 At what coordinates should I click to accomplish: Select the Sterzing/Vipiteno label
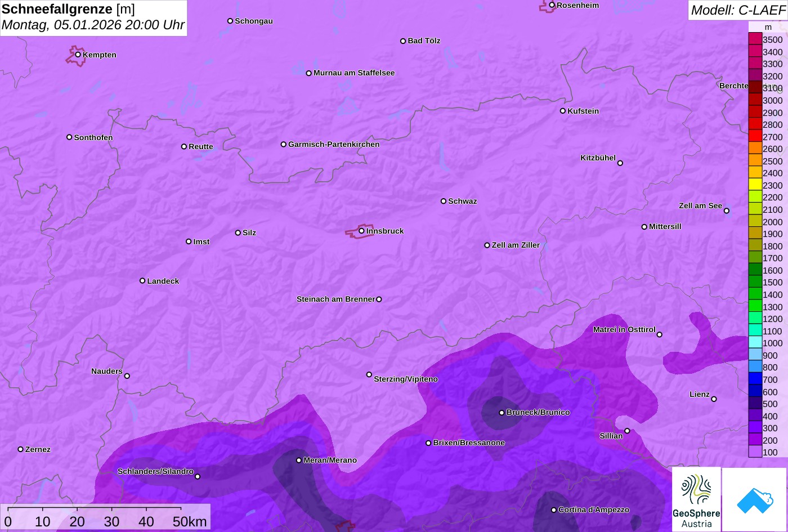(x=406, y=379)
